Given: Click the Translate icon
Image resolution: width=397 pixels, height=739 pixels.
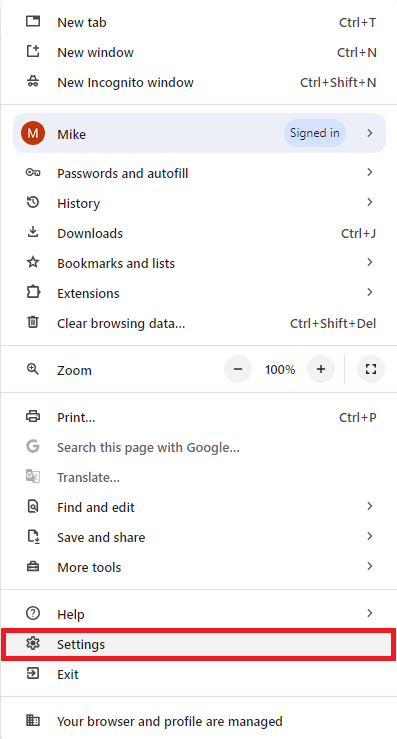Looking at the screenshot, I should pyautogui.click(x=33, y=477).
